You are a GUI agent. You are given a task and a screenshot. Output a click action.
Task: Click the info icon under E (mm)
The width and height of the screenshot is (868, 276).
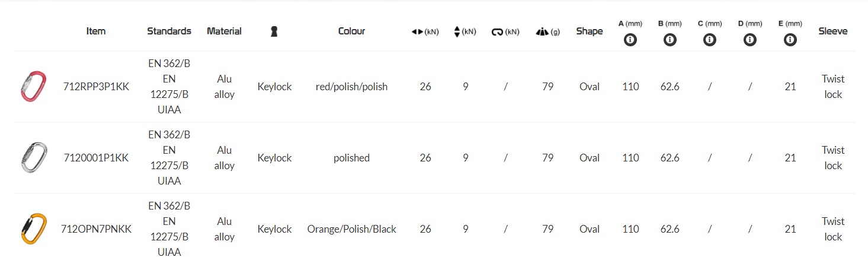click(x=790, y=40)
